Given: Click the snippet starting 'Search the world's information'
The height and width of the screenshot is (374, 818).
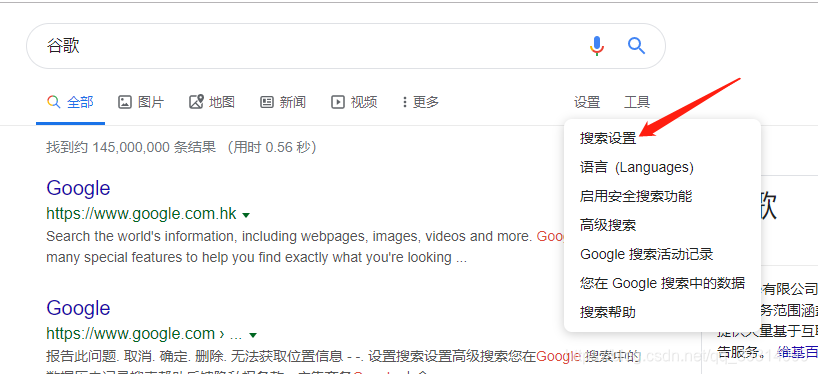Looking at the screenshot, I should pyautogui.click(x=305, y=247).
